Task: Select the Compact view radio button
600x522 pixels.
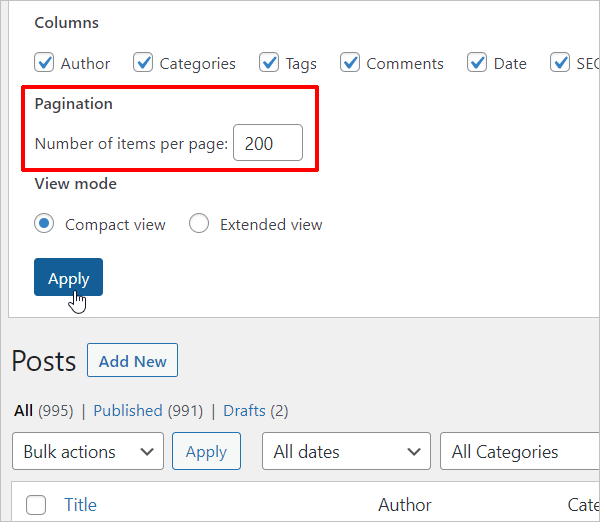Action: click(44, 224)
